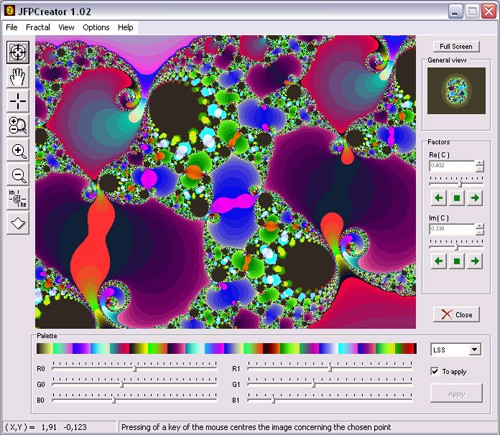Click the Close button with red X
500x435 pixels.
tap(456, 314)
